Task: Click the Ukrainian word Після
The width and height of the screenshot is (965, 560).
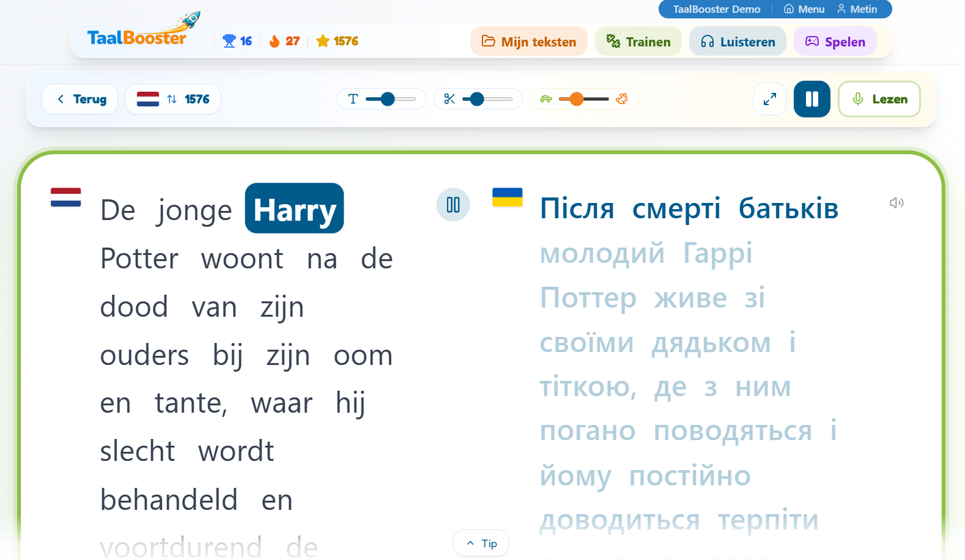Action: point(577,208)
